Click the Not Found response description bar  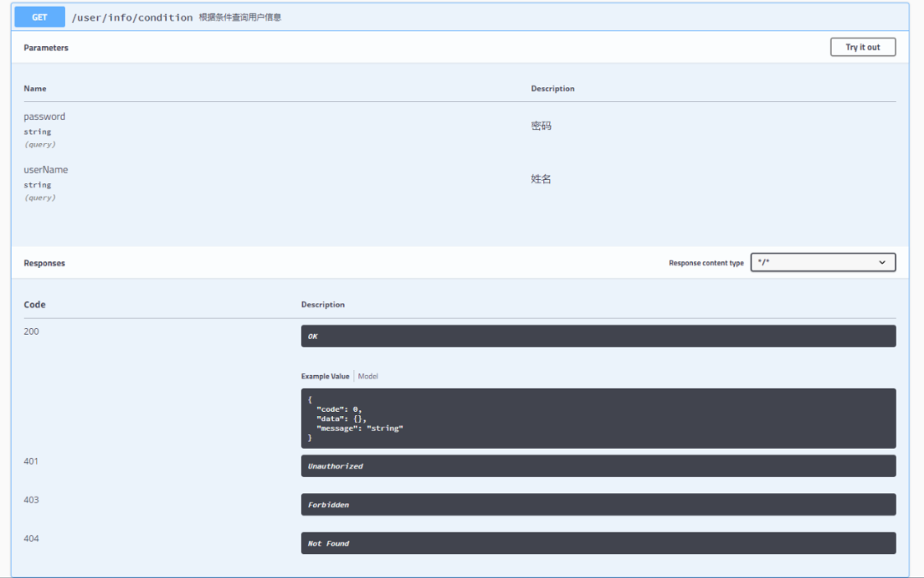[x=597, y=543]
